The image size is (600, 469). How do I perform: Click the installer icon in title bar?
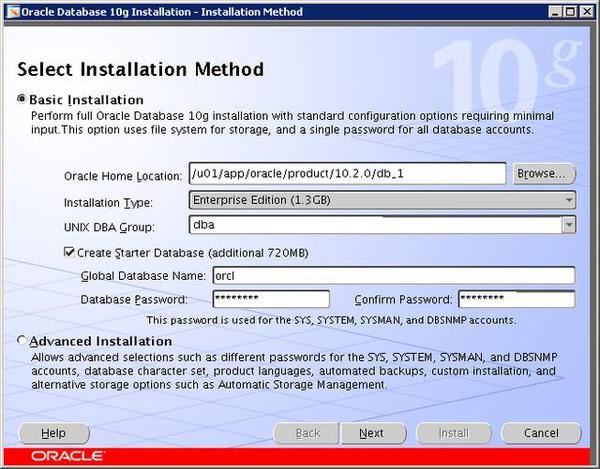point(13,12)
